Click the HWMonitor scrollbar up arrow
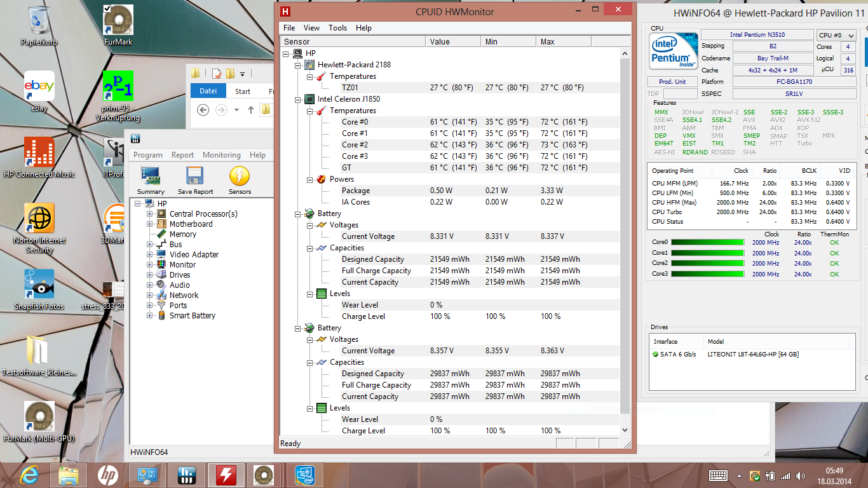 [625, 53]
